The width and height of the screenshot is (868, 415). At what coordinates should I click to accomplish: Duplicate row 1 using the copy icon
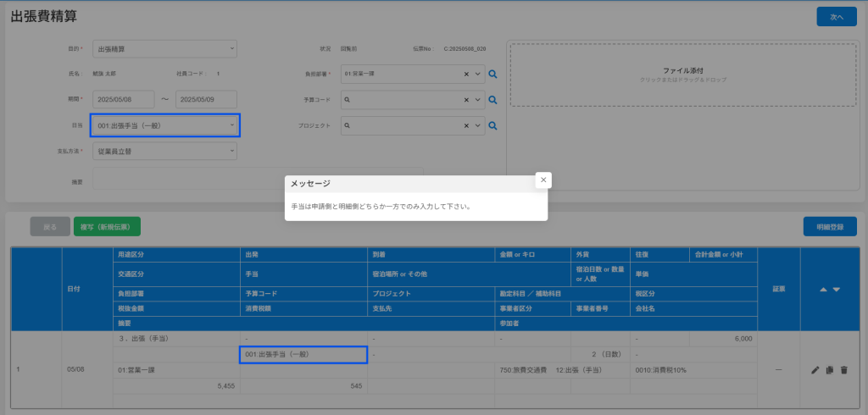(830, 370)
